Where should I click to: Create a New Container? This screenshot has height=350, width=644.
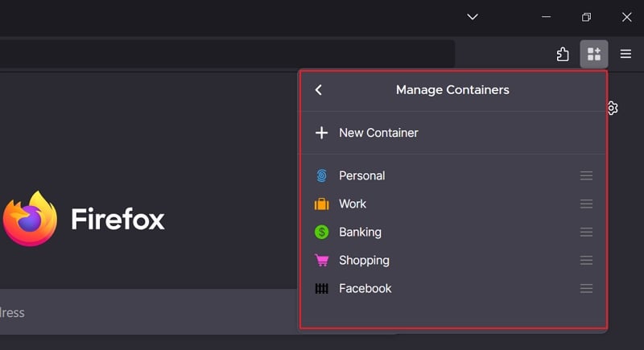[453, 133]
